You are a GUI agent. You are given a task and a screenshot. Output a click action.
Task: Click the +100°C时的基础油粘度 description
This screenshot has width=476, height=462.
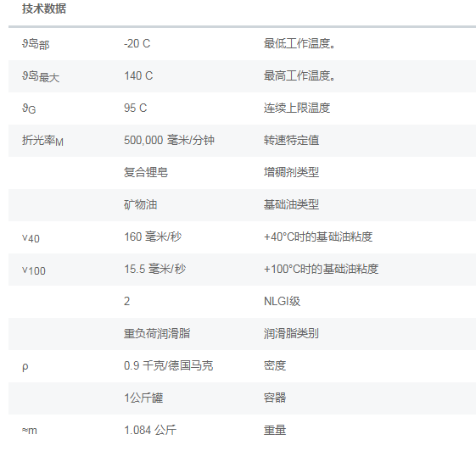click(322, 269)
